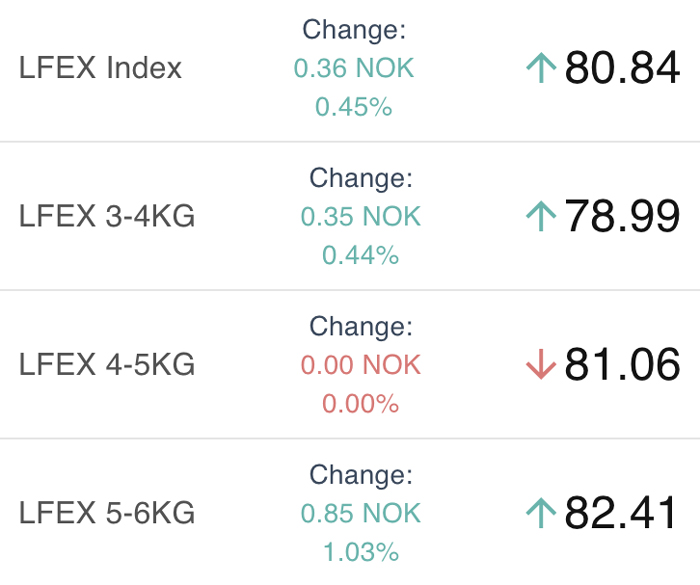Click the red 0.00 NOK change value
Image resolution: width=700 pixels, height=585 pixels.
[x=361, y=365]
